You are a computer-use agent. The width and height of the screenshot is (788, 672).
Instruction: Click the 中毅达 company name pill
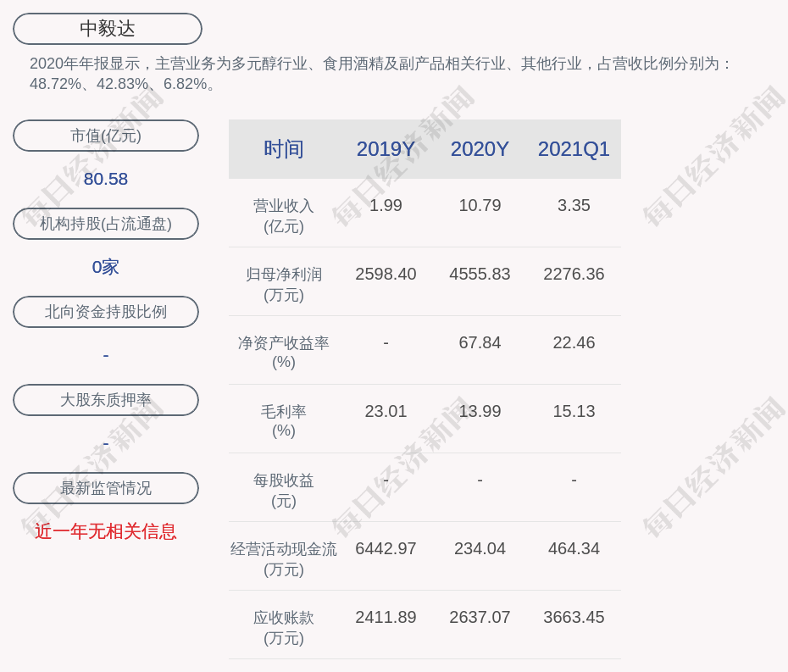[108, 29]
